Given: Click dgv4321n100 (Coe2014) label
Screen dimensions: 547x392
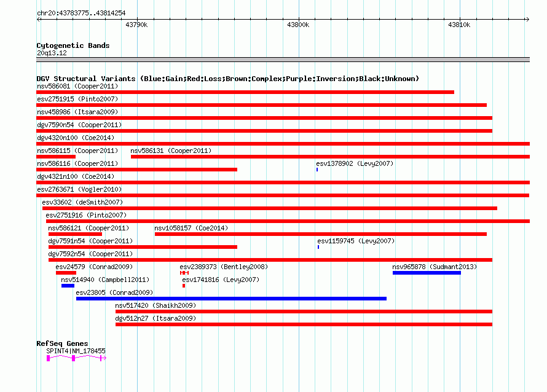Looking at the screenshot, I should [76, 176].
